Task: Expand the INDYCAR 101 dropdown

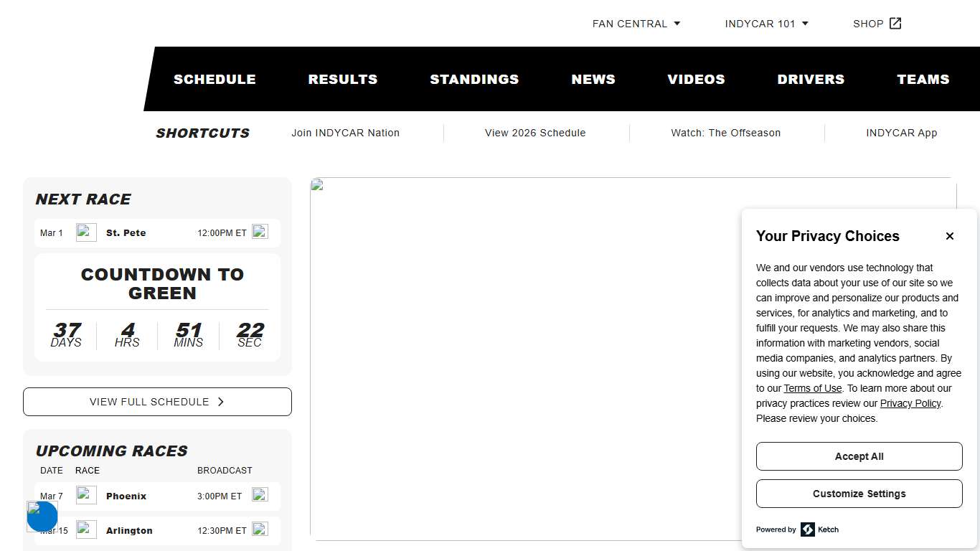Action: coord(766,23)
